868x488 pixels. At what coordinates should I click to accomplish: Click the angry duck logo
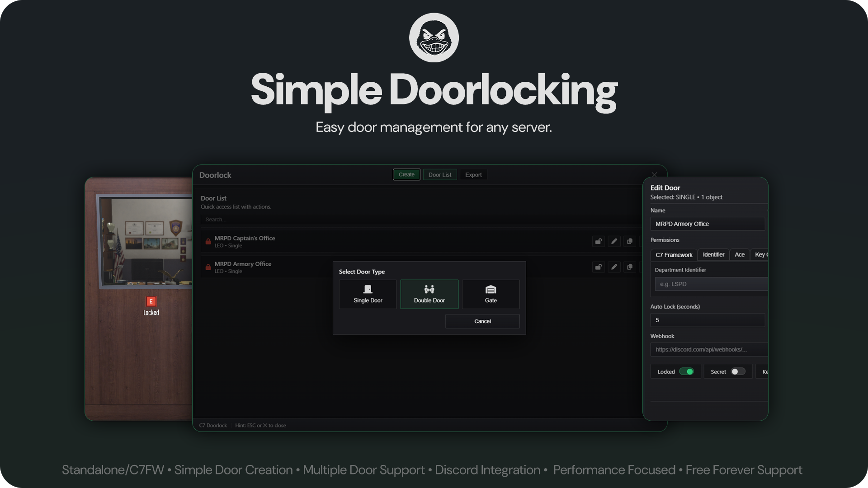[434, 38]
